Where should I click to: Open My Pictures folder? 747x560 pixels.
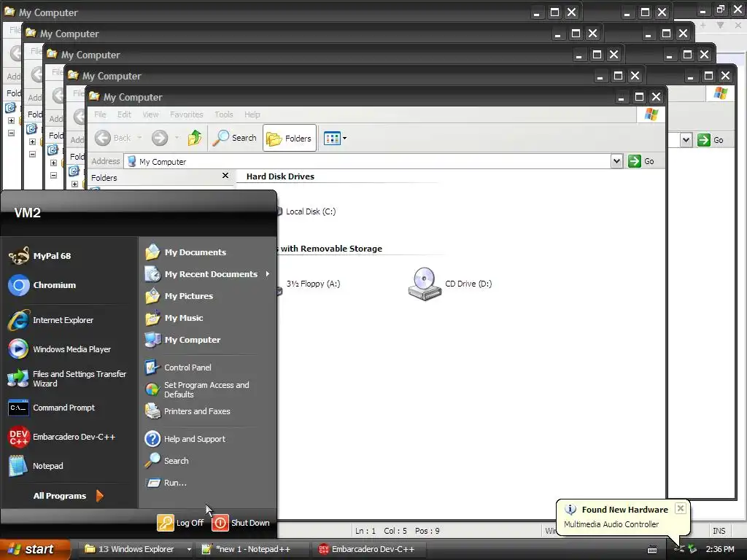click(x=179, y=296)
